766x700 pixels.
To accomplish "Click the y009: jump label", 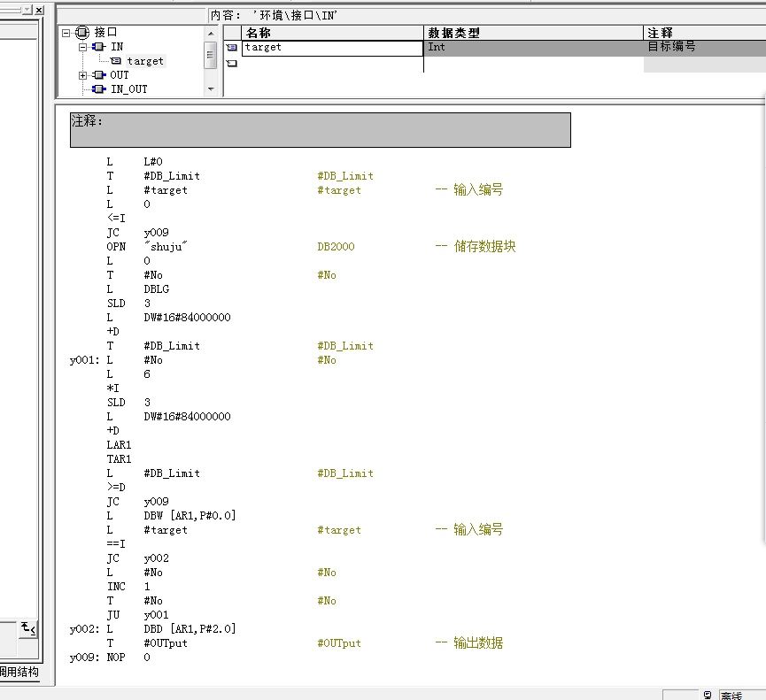I will coord(84,658).
